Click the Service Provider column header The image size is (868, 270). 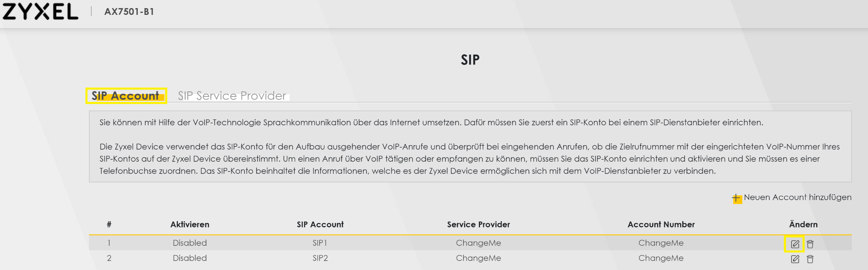point(478,224)
